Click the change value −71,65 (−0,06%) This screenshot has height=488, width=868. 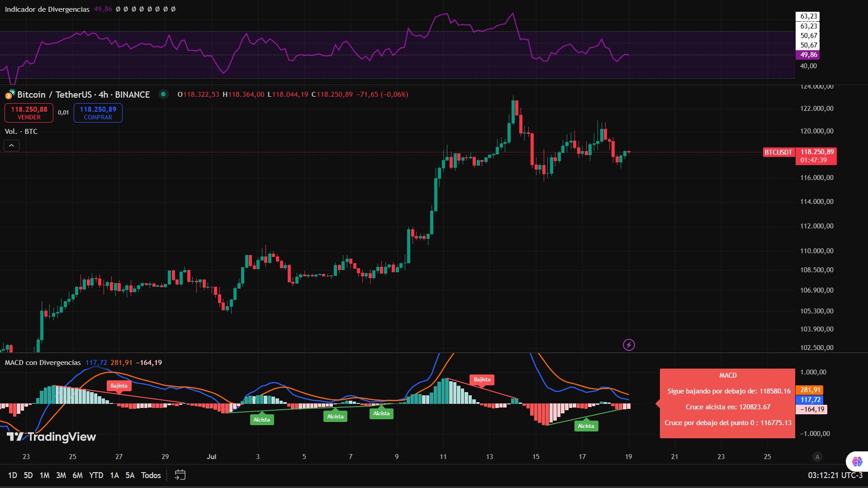pyautogui.click(x=382, y=95)
